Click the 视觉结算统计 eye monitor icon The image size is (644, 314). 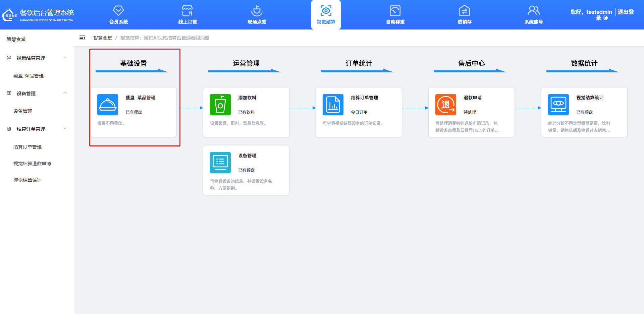[558, 105]
